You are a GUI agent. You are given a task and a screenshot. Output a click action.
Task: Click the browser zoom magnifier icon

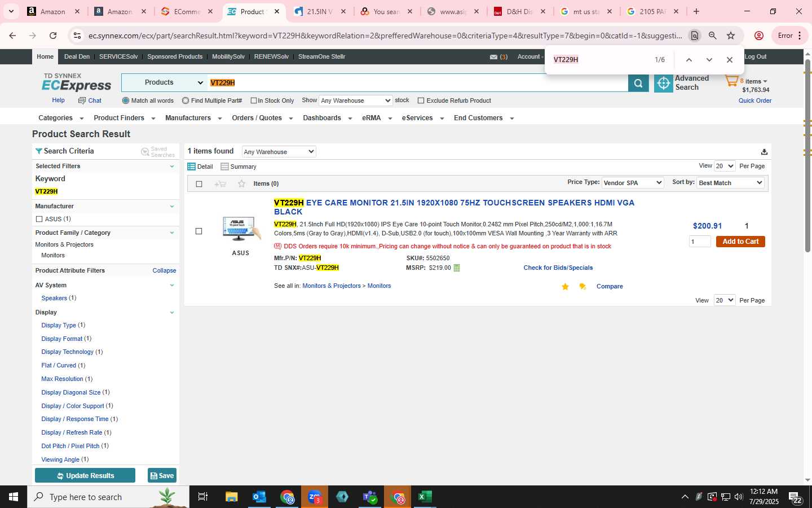713,36
